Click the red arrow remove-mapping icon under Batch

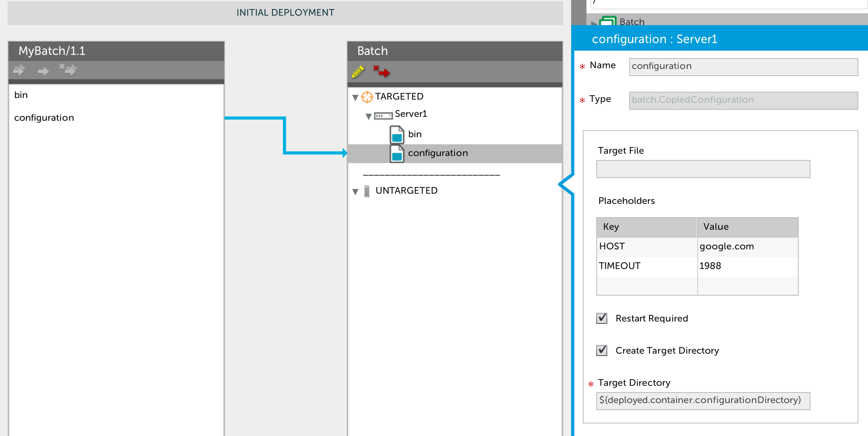tap(381, 71)
